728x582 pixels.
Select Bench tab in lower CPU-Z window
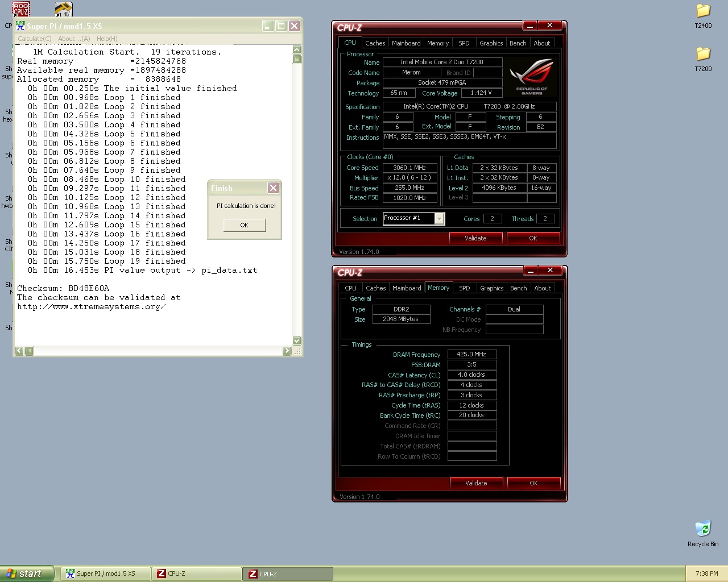coord(518,288)
